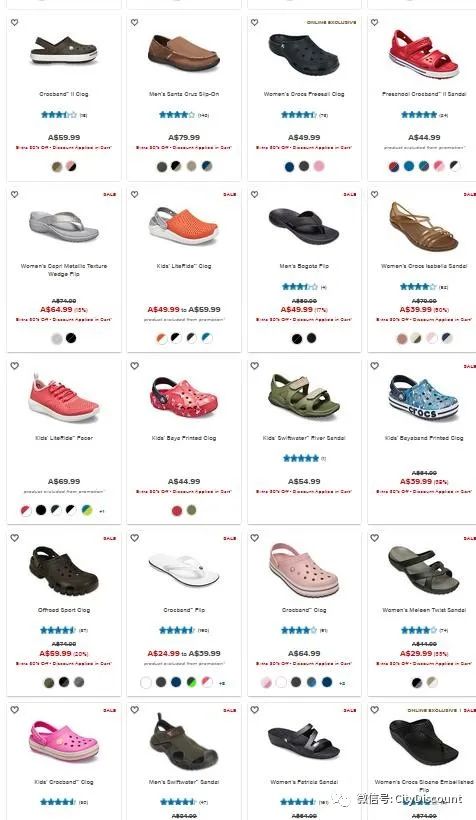Open Men's Santa Cruz Slip-On product title

[184, 94]
